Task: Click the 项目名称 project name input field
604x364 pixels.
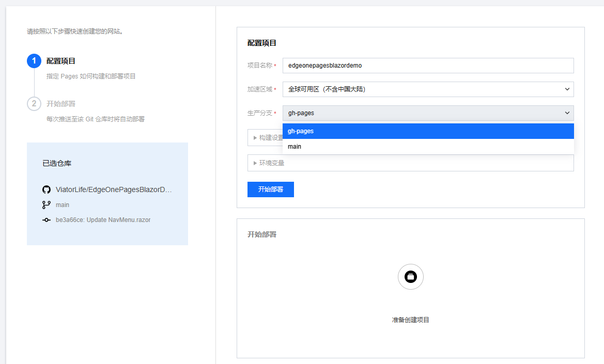Action: (428, 65)
